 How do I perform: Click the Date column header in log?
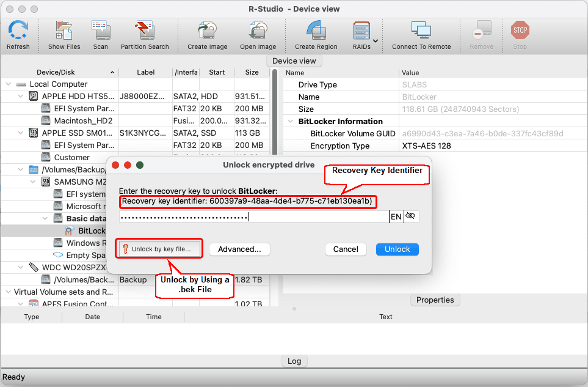pos(92,317)
